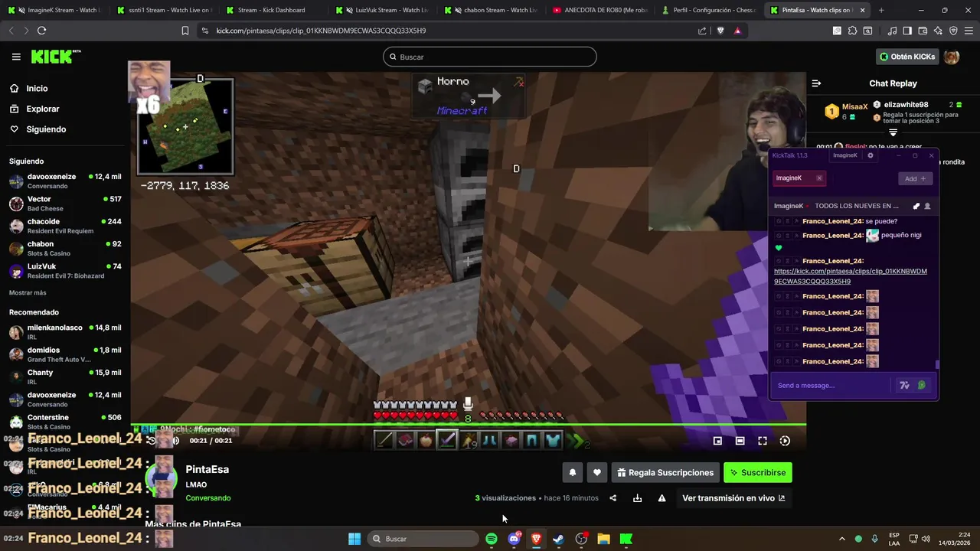Open the pinned message icon in KickTalk
Image resolution: width=980 pixels, height=551 pixels.
coord(916,206)
